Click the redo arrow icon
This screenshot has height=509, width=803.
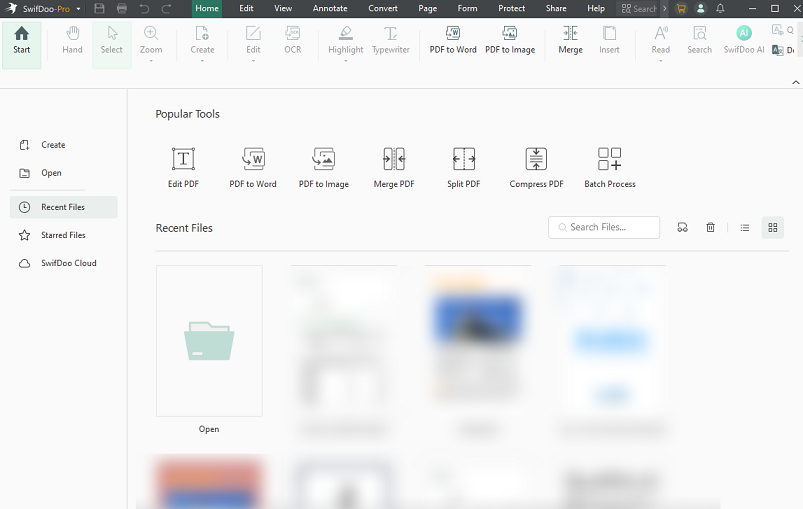pyautogui.click(x=166, y=9)
